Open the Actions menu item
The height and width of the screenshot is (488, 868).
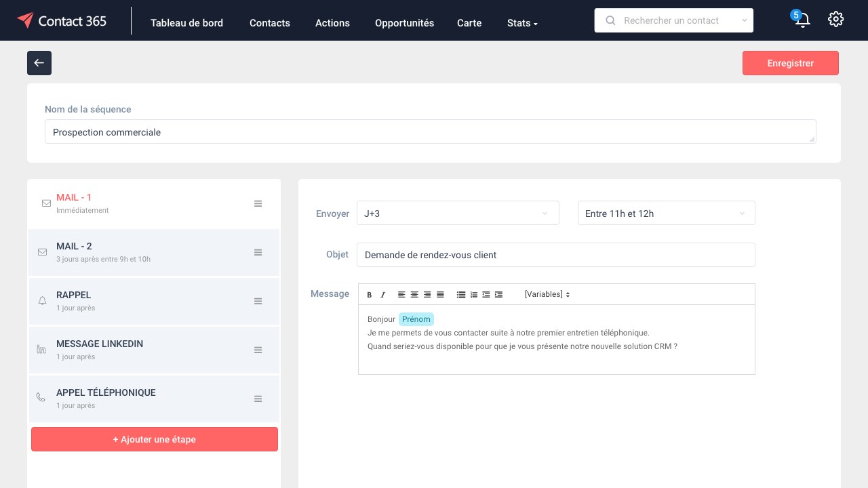[332, 23]
